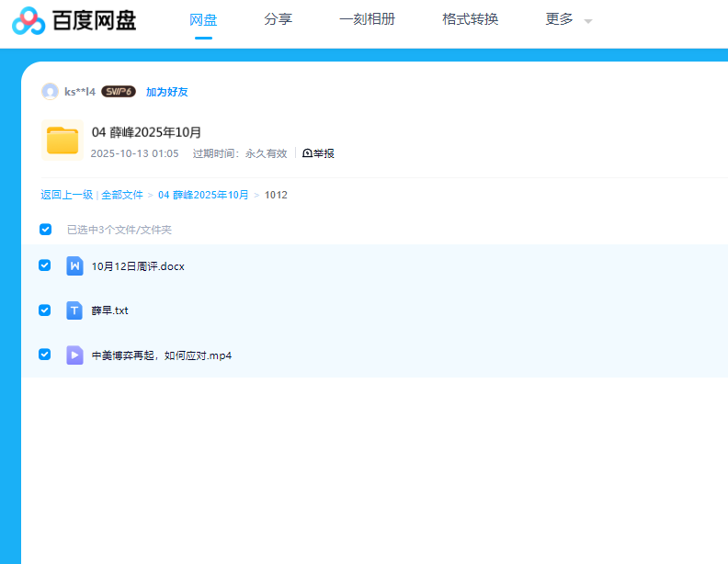Image resolution: width=728 pixels, height=564 pixels.
Task: Switch to the 分享 tab
Action: pyautogui.click(x=278, y=19)
